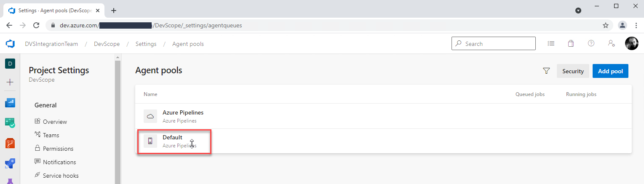Click the Security button
Screen dimensions: 644x184
click(573, 71)
